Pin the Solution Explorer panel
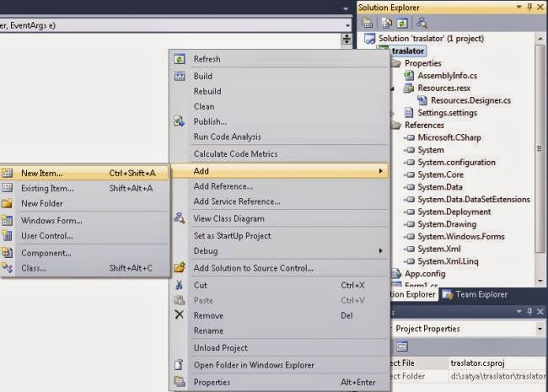 click(529, 7)
